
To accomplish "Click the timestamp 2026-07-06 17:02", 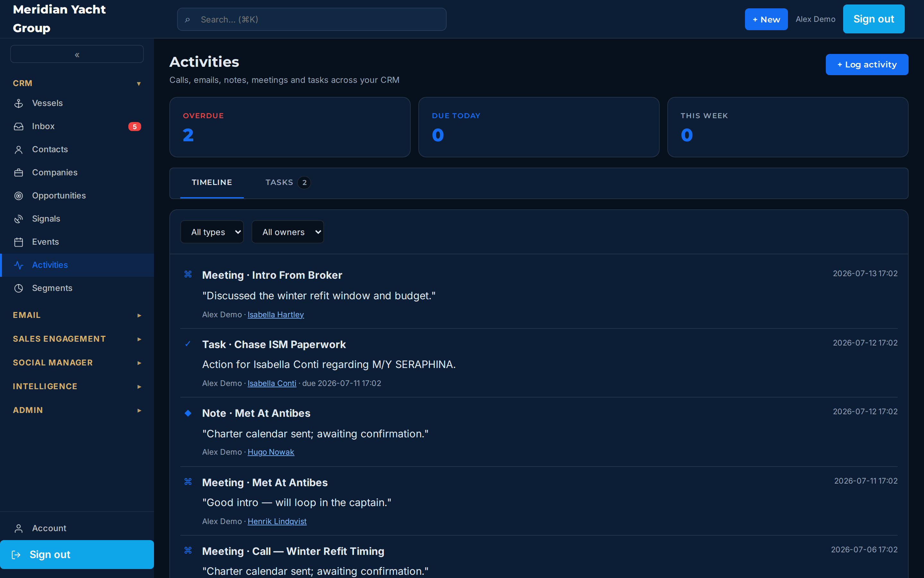I will (864, 550).
